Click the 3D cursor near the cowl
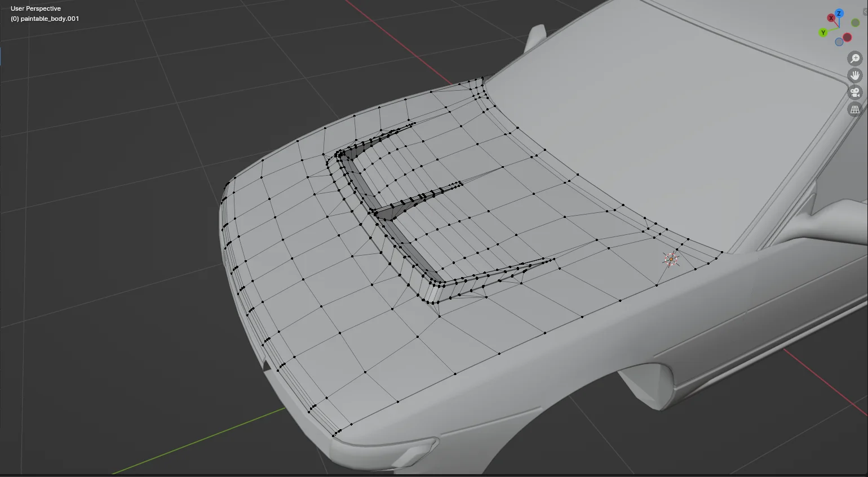 click(671, 259)
